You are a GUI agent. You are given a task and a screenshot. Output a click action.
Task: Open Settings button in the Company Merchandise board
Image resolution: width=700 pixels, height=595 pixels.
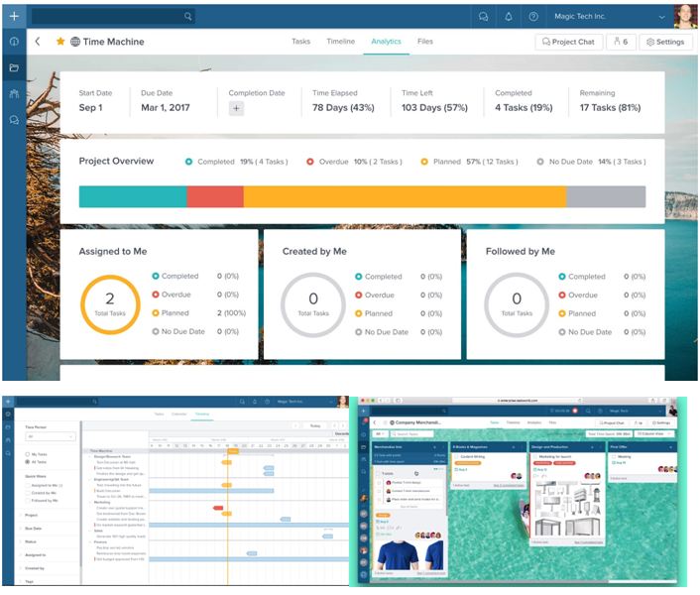pyautogui.click(x=661, y=422)
